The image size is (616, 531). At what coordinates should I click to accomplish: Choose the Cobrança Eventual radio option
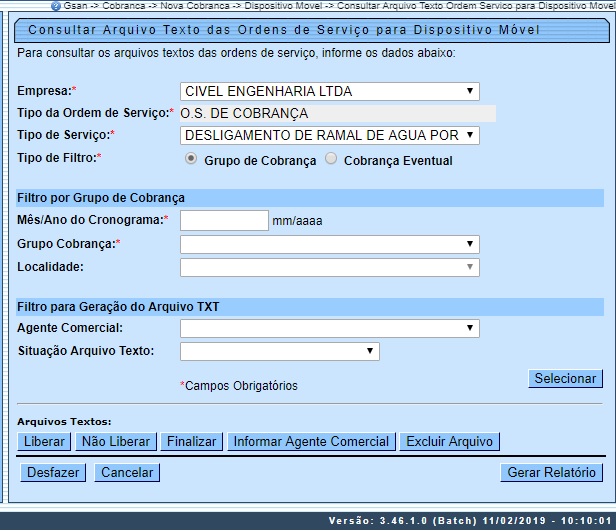pos(331,160)
